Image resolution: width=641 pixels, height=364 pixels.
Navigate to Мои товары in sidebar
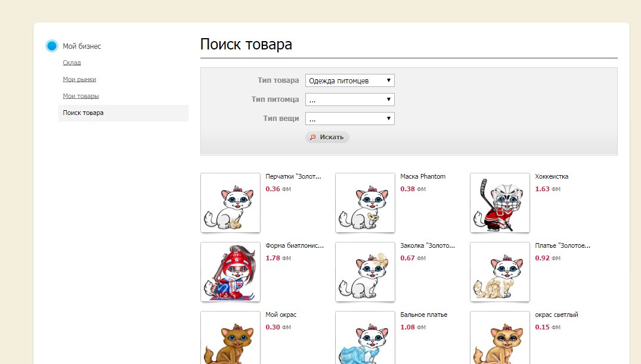(x=80, y=96)
